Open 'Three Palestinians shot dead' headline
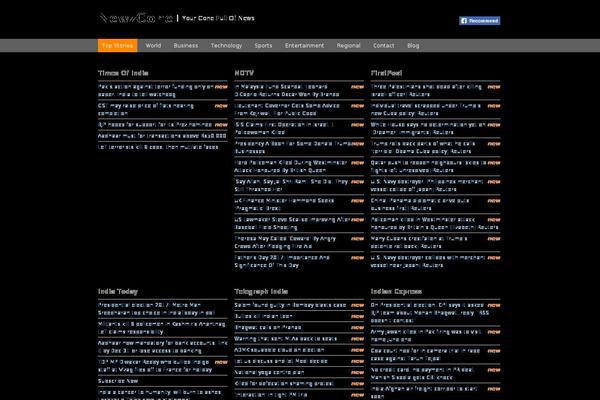 426,91
